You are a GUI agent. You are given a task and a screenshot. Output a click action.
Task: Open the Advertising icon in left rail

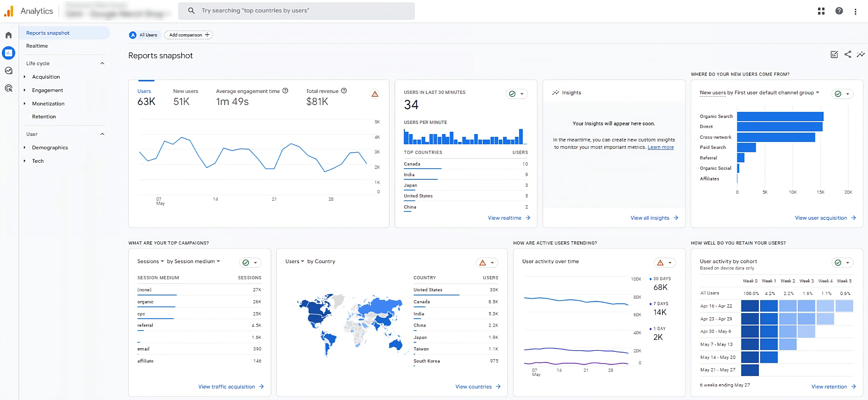coord(9,88)
